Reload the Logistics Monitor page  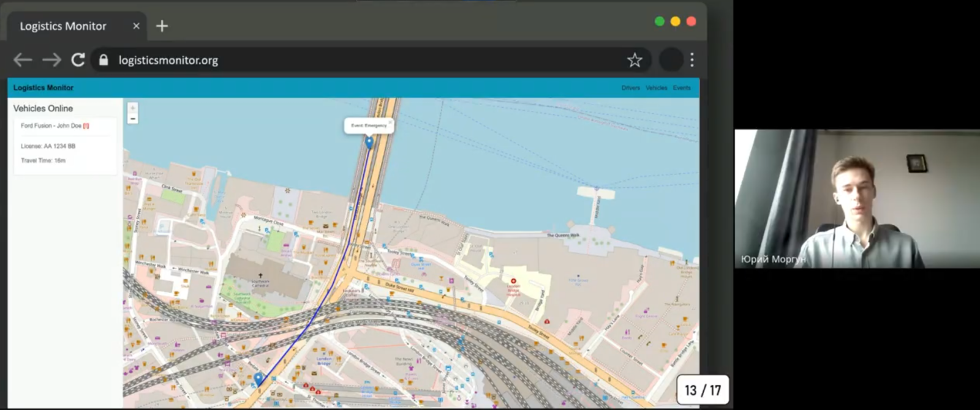coord(78,60)
